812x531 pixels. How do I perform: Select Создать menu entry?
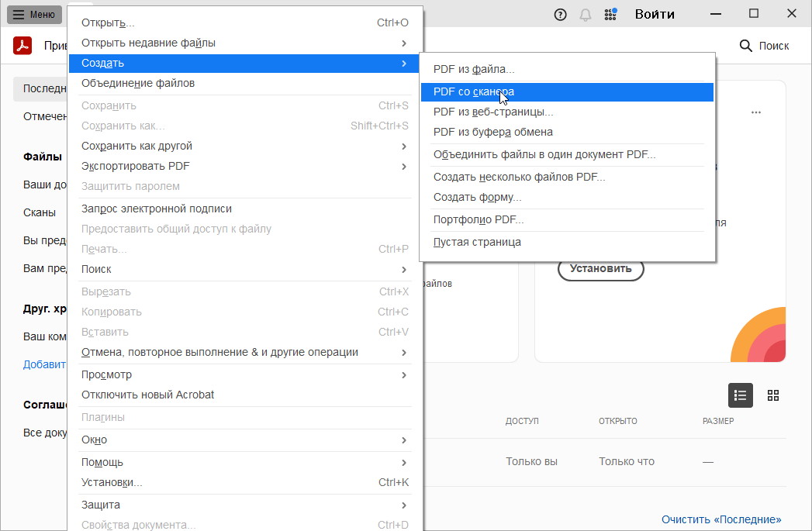coord(245,63)
